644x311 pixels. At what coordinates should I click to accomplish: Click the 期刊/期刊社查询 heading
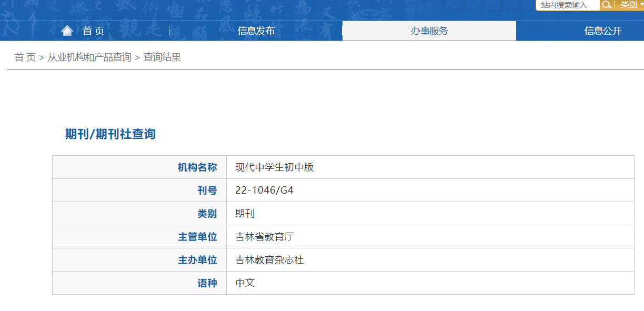click(x=110, y=134)
